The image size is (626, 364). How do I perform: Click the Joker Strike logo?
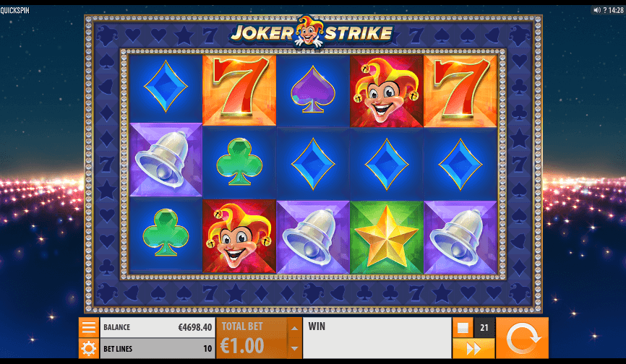(312, 32)
